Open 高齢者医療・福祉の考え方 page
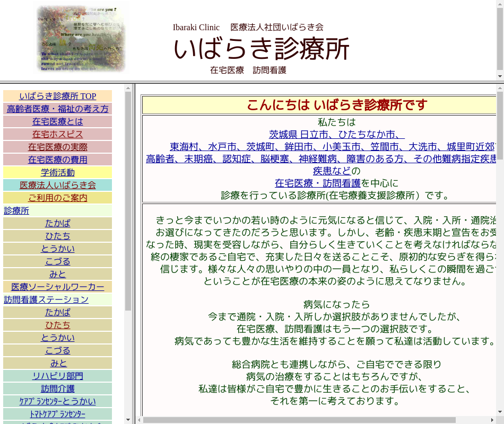Viewport: 504px width, 424px height. pyautogui.click(x=57, y=109)
